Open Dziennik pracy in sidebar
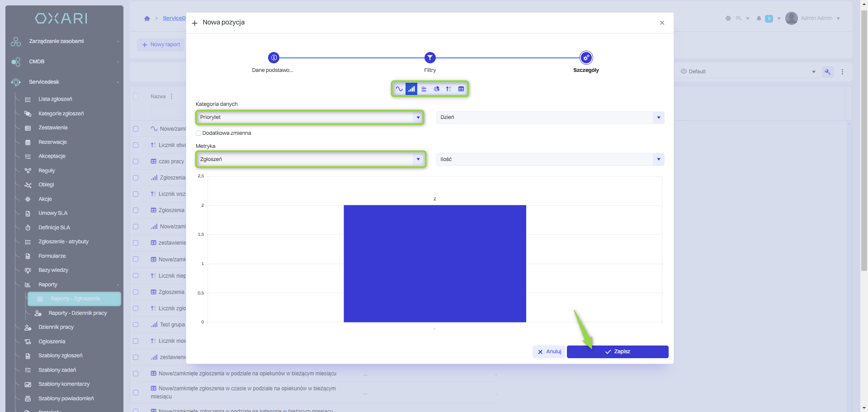Viewport: 868px width, 412px height. coord(56,327)
